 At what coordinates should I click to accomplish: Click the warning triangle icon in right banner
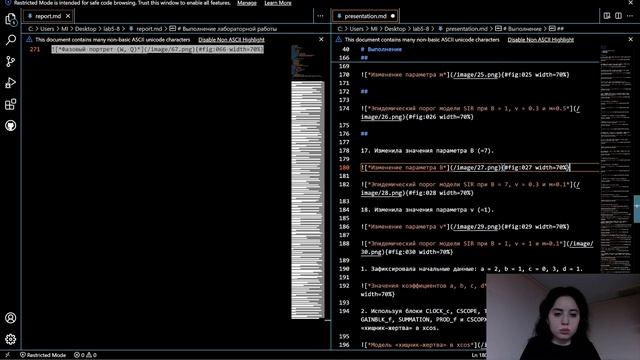click(339, 40)
